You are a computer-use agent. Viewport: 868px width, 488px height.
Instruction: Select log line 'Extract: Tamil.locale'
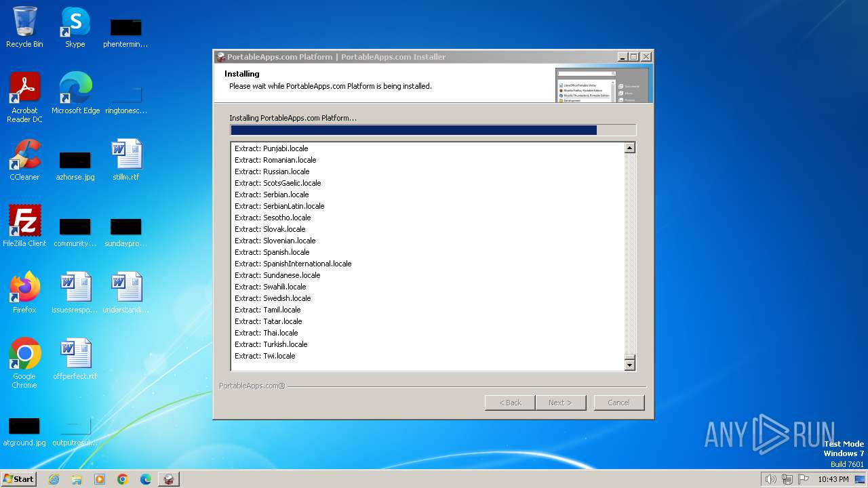point(268,310)
